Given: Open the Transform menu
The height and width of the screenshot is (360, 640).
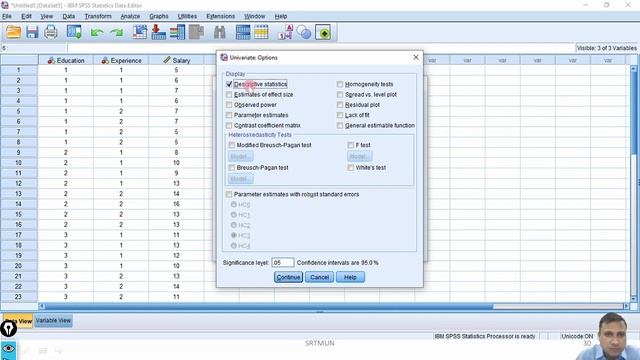Looking at the screenshot, I should point(98,16).
